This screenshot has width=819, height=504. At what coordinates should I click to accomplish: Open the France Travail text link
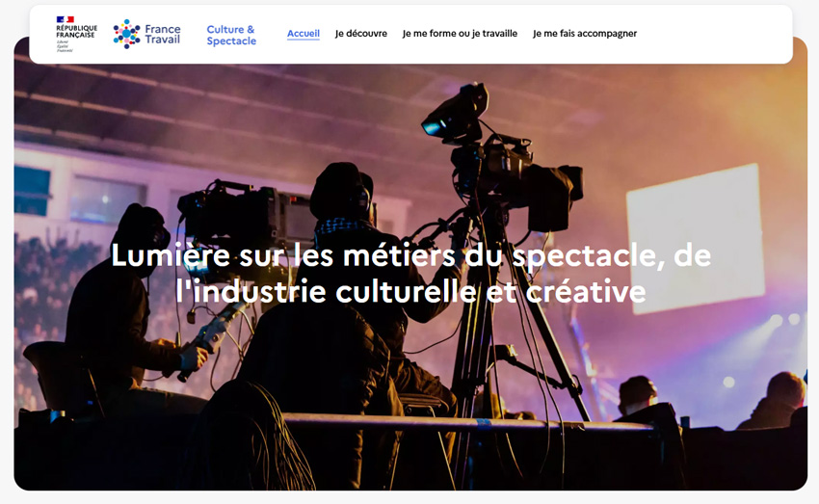(163, 34)
